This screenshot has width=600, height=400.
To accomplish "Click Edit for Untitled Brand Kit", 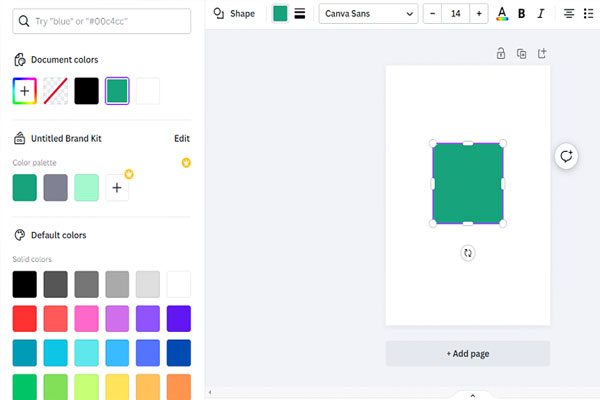I will point(181,139).
